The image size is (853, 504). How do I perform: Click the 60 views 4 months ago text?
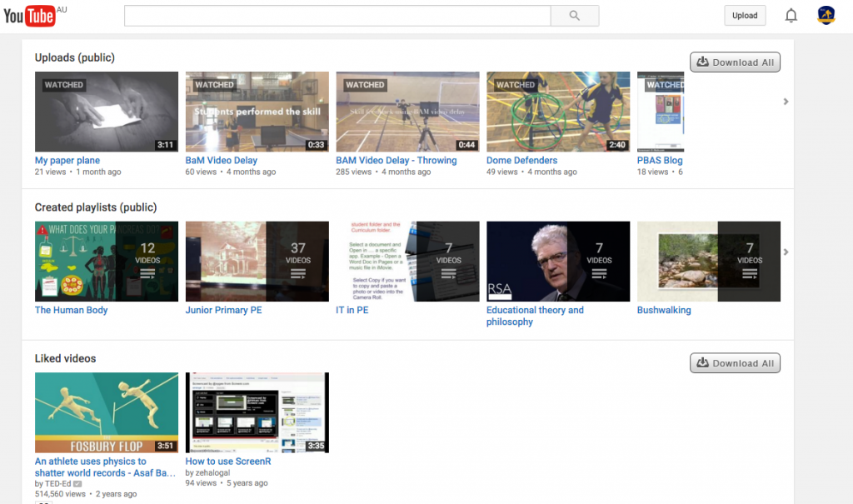pyautogui.click(x=231, y=172)
